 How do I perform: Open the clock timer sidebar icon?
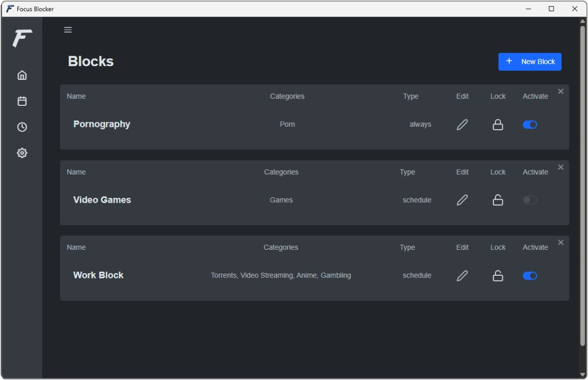[x=22, y=127]
